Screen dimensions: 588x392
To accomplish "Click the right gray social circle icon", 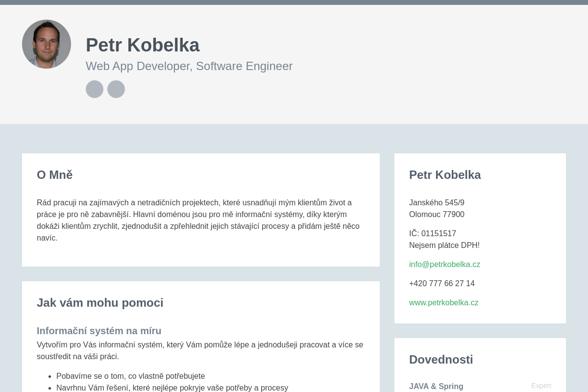I will (x=116, y=89).
